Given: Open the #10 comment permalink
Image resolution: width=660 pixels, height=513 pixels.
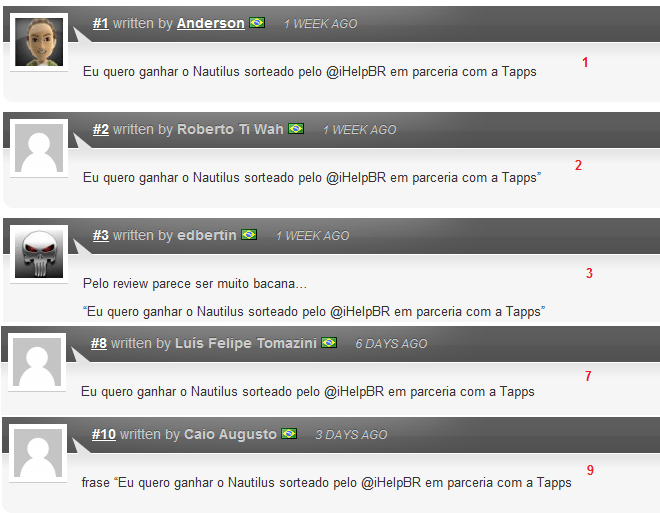Looking at the screenshot, I should (104, 434).
